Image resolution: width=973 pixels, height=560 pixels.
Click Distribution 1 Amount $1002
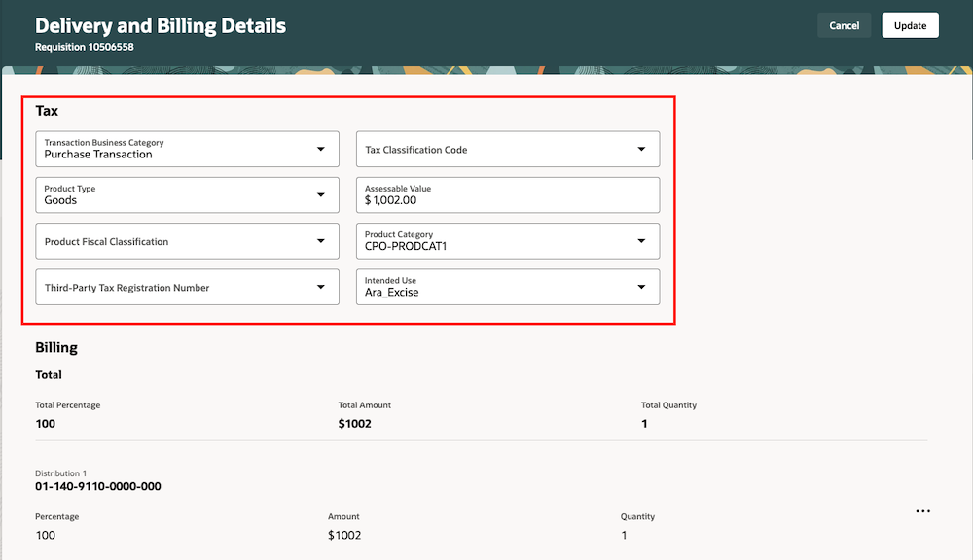(x=344, y=535)
